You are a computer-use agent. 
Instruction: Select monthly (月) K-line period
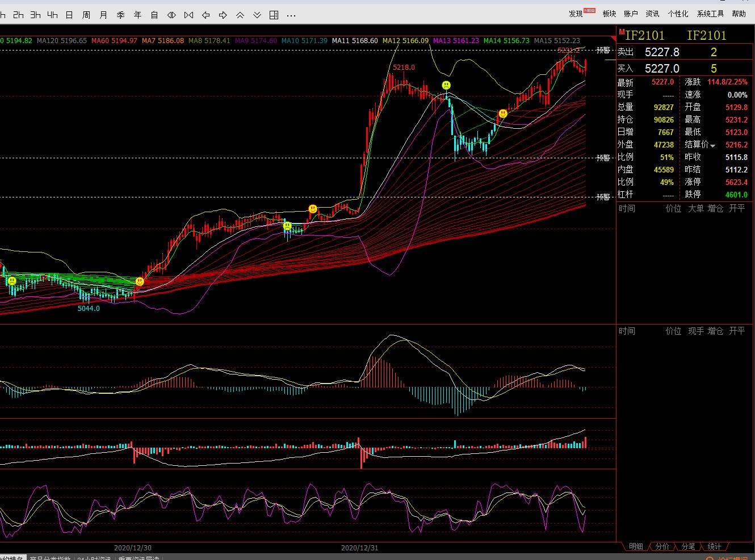click(x=103, y=15)
